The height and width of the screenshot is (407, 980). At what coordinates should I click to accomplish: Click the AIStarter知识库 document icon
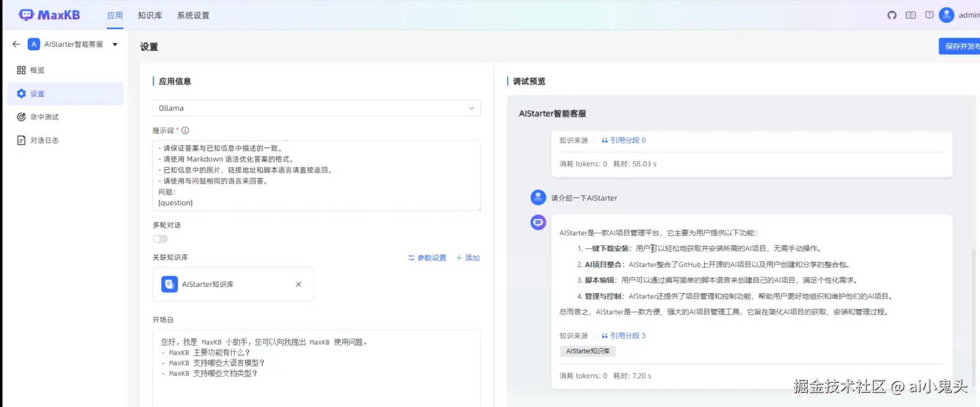169,284
